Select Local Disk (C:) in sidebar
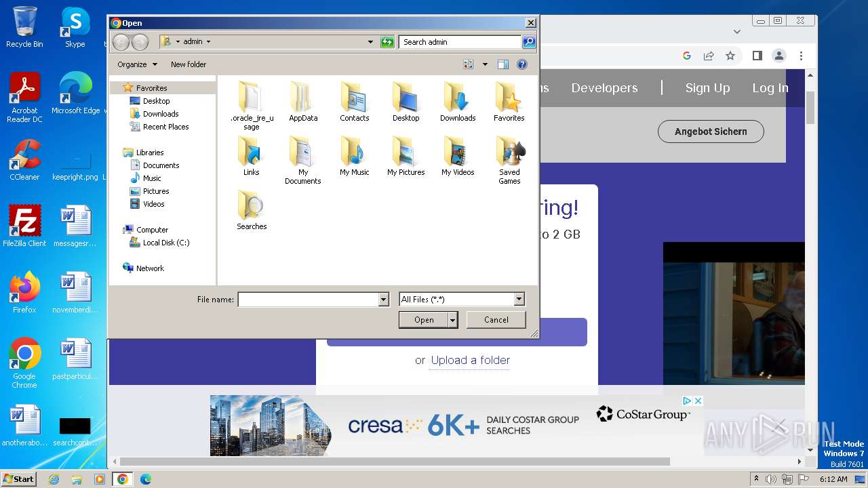868x488 pixels. tap(166, 243)
